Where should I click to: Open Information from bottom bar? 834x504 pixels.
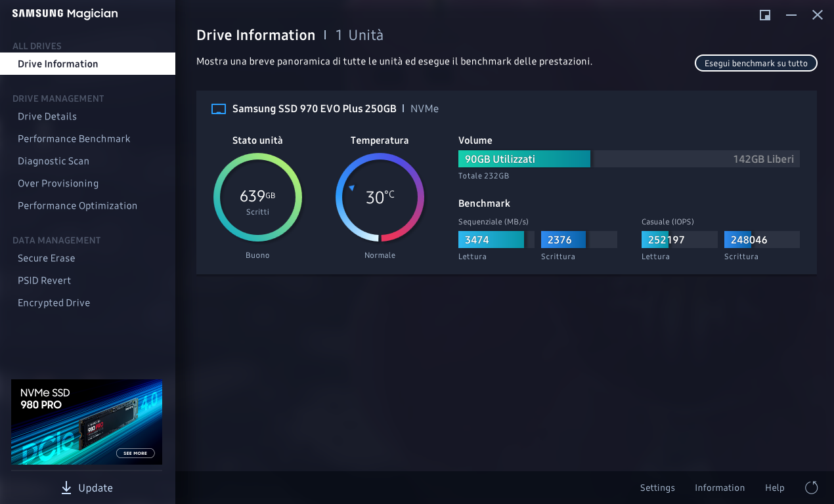pyautogui.click(x=720, y=488)
